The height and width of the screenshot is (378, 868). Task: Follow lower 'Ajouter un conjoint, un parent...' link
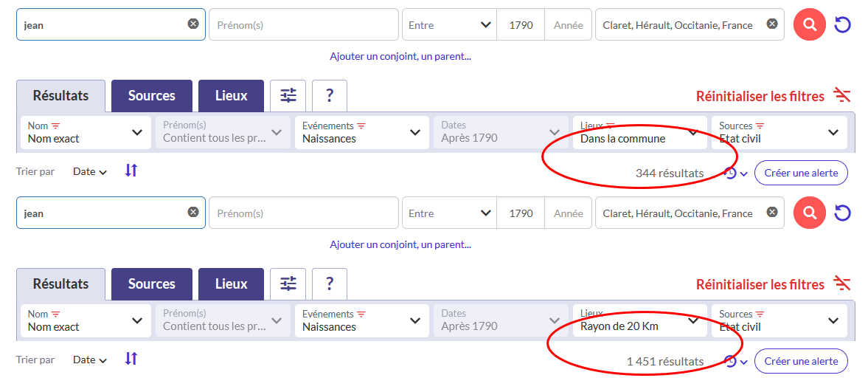400,244
